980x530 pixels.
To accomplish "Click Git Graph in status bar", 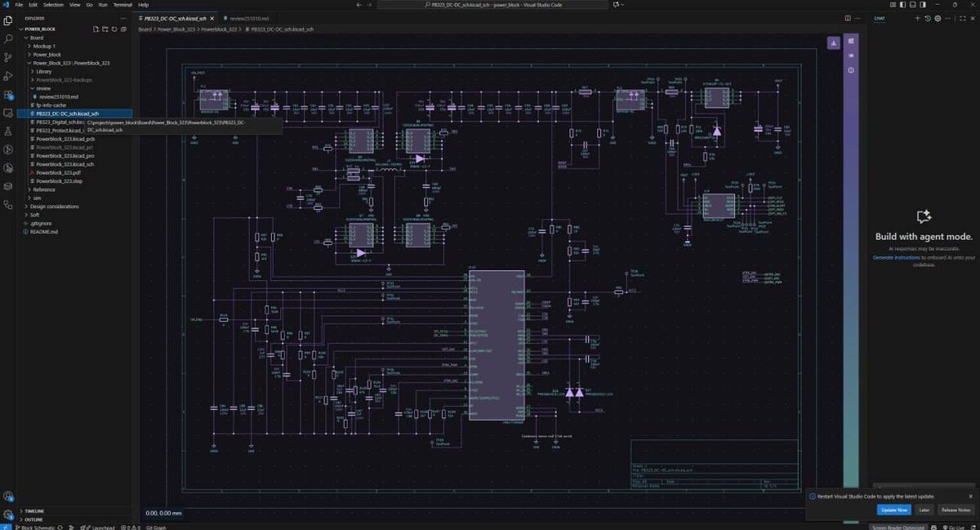I will (155, 527).
